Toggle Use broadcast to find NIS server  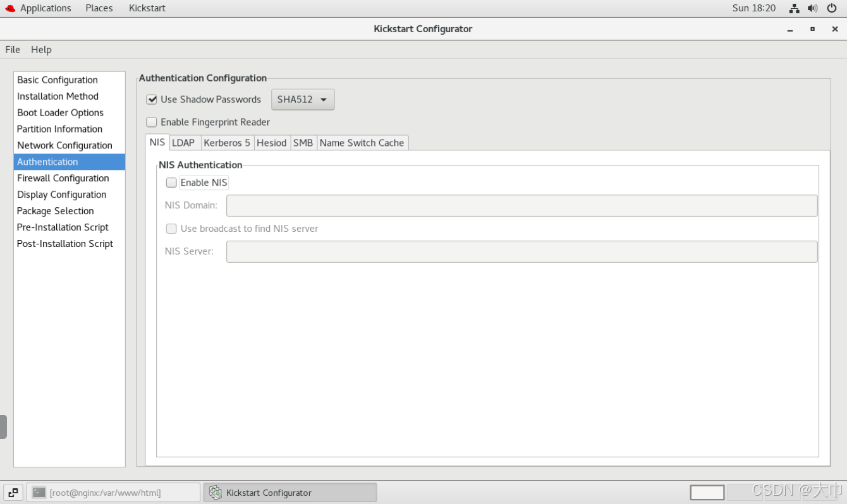(171, 229)
